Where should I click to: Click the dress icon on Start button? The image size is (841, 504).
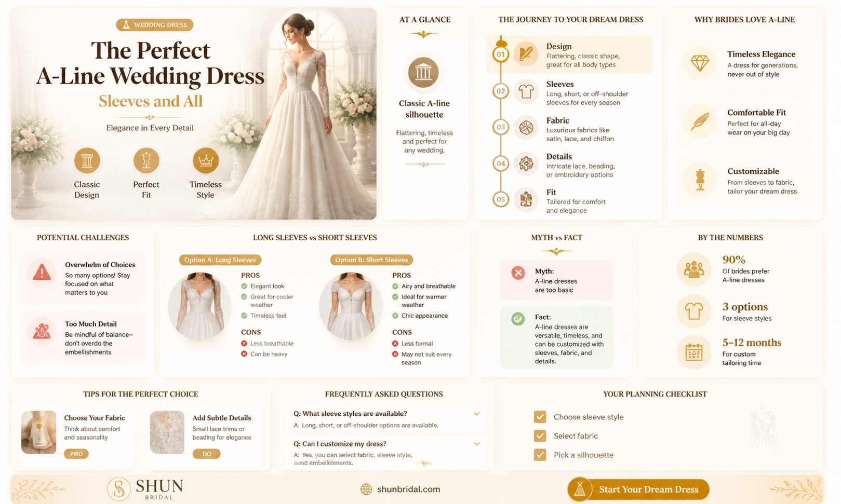[x=580, y=489]
